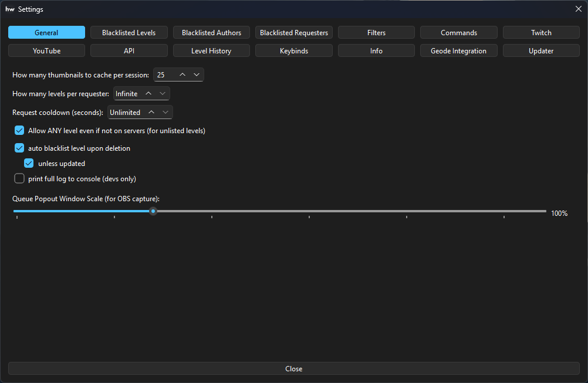Viewport: 588px width, 383px height.
Task: Decrease request cooldown with down arrow
Action: (165, 112)
